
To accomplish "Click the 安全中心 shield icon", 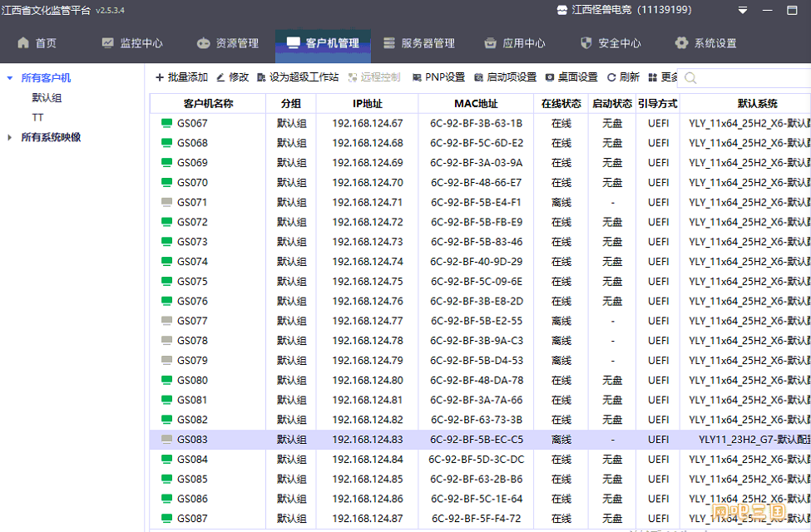I will 586,43.
